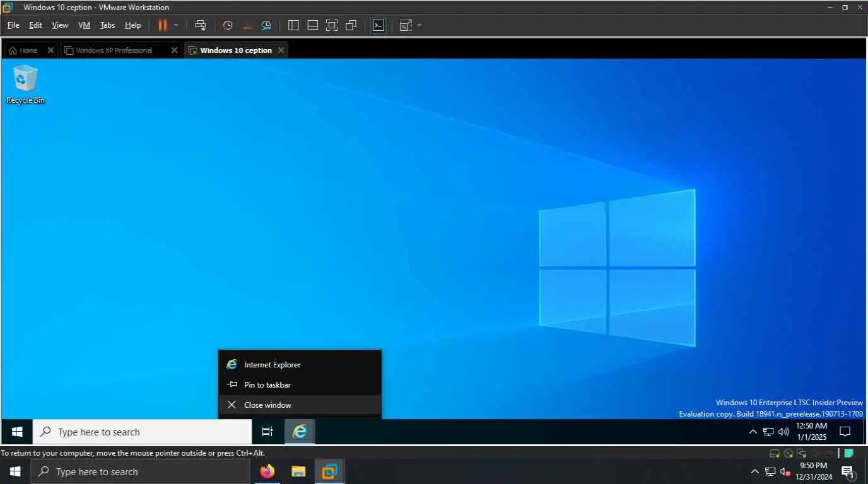This screenshot has width=868, height=484.
Task: Close the Home tab
Action: [x=51, y=50]
